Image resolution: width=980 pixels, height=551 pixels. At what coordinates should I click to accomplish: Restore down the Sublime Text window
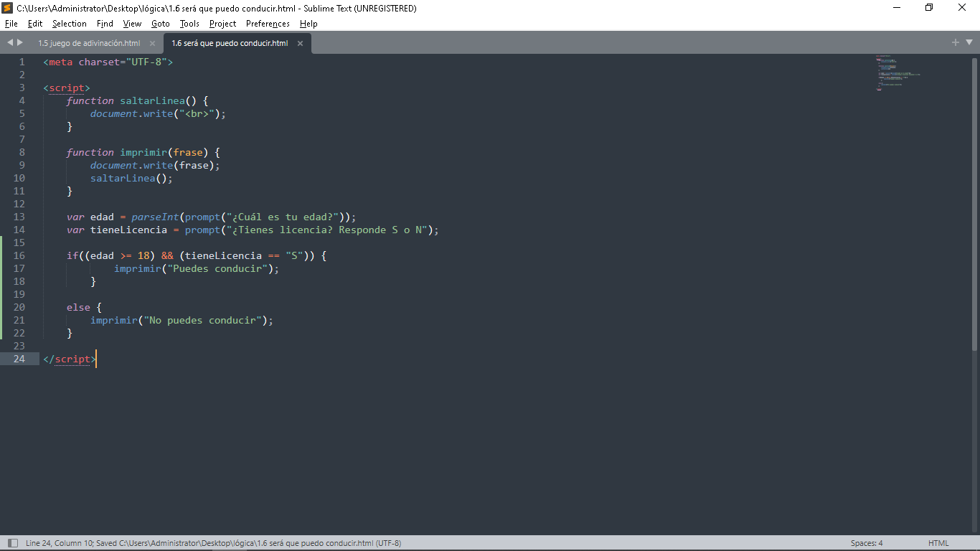tap(929, 8)
